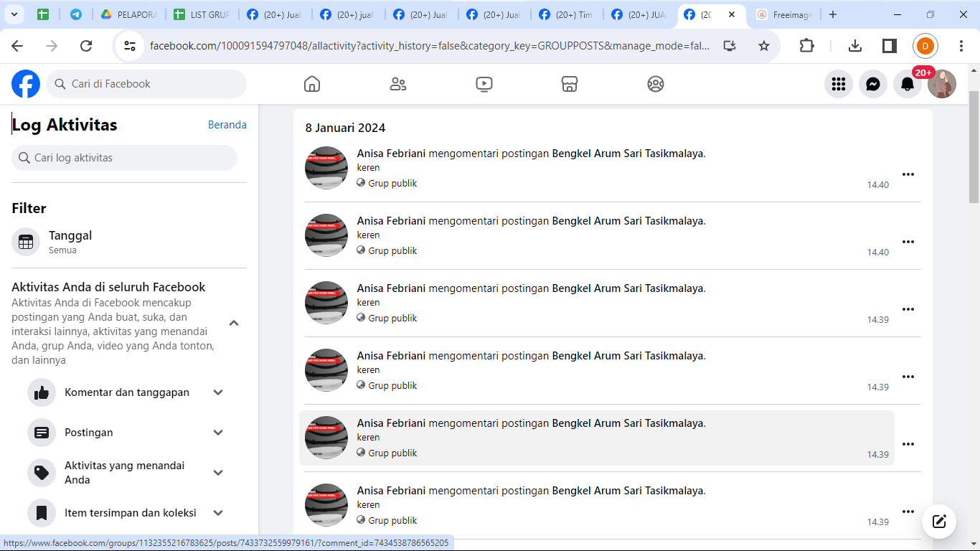
Task: Click the "Cari log aktivitas" search field
Action: (124, 158)
